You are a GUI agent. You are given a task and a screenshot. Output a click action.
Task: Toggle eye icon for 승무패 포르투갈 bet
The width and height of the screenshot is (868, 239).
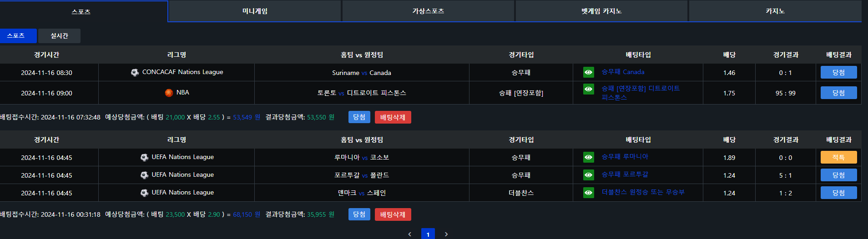coord(588,175)
